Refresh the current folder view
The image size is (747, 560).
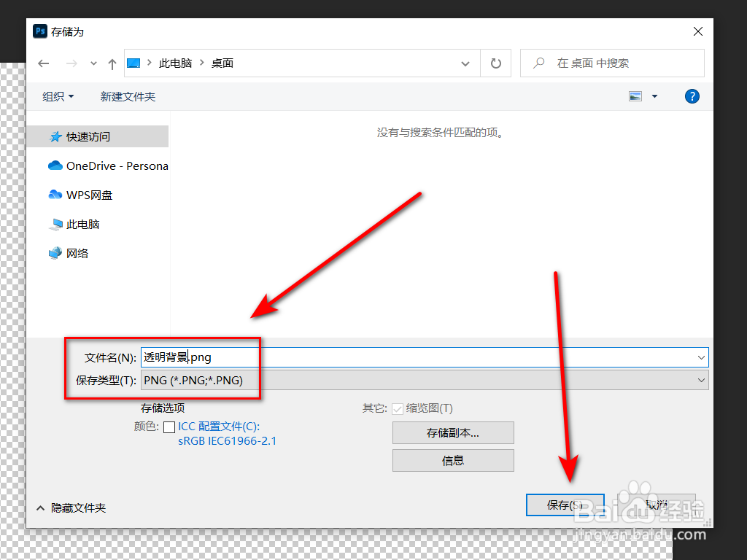coord(495,63)
